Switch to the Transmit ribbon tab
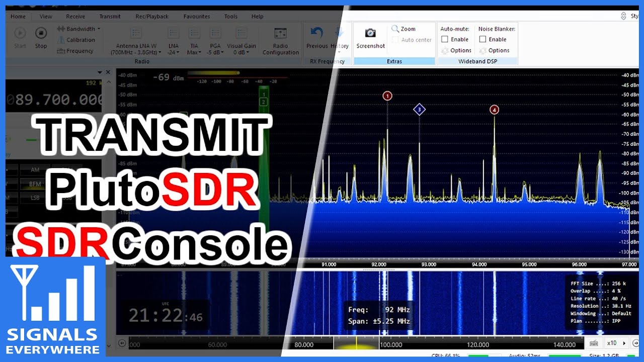This screenshot has height=362, width=644. pos(110,17)
